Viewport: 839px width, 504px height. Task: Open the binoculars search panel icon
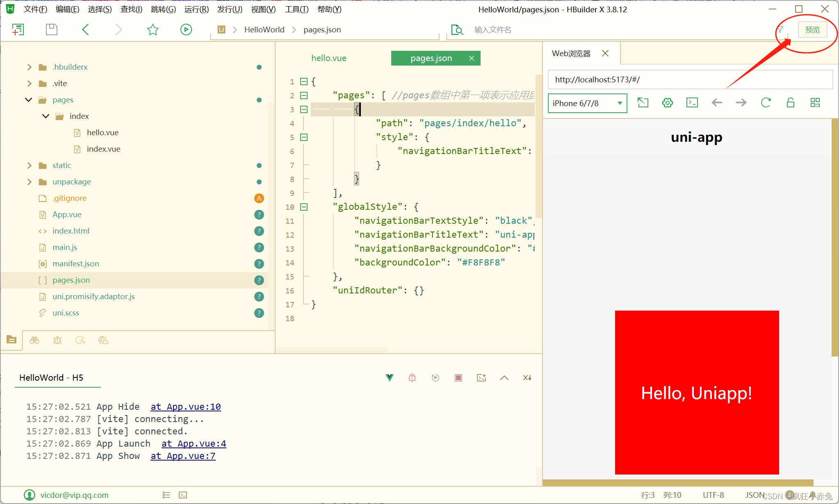[x=34, y=340]
